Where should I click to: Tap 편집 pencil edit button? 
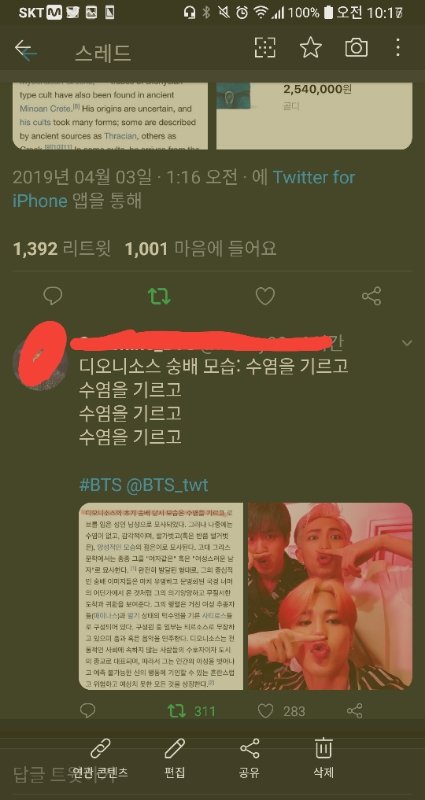point(174,758)
